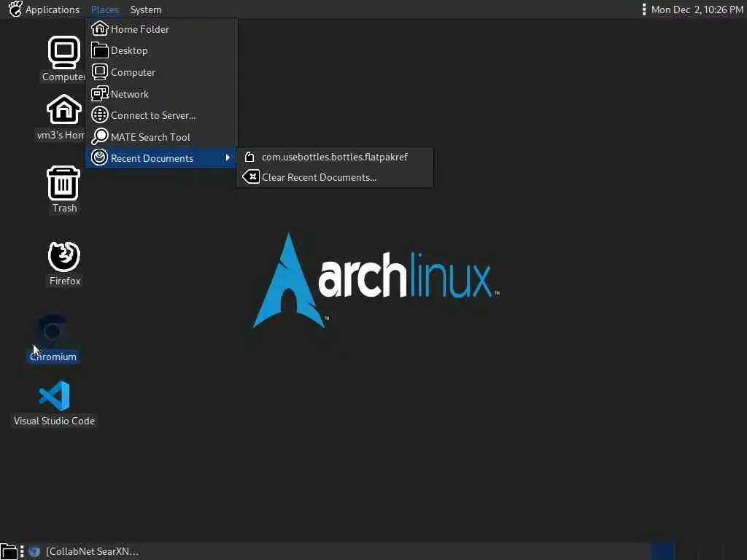Click Chromium icon in taskbar entry

[x=34, y=552]
